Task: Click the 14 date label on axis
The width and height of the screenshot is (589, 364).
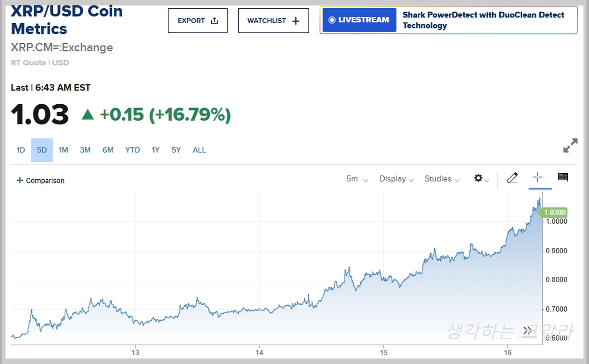Action: pyautogui.click(x=260, y=353)
